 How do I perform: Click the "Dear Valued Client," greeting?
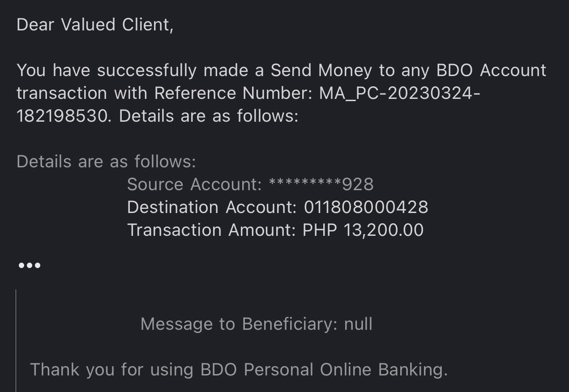pyautogui.click(x=95, y=25)
